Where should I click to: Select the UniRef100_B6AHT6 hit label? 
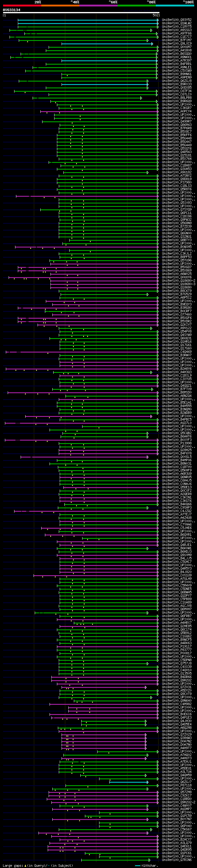tap(176, 436)
